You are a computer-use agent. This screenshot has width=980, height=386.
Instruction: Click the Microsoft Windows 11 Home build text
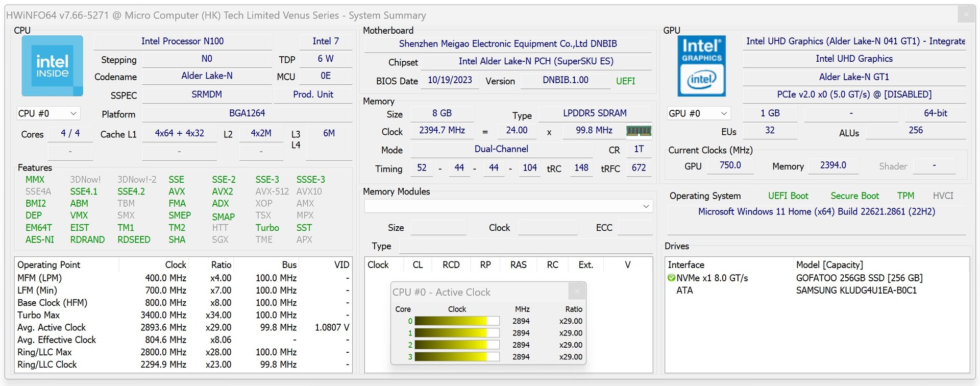coord(817,212)
